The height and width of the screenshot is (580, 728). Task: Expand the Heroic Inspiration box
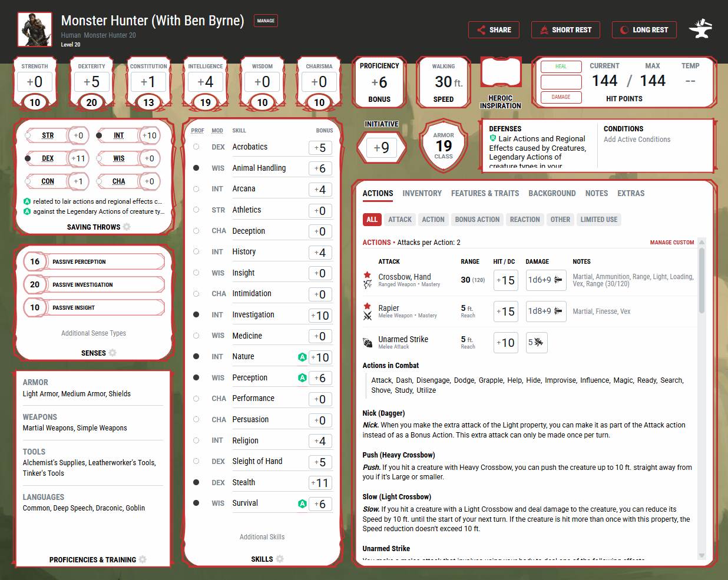pos(501,74)
